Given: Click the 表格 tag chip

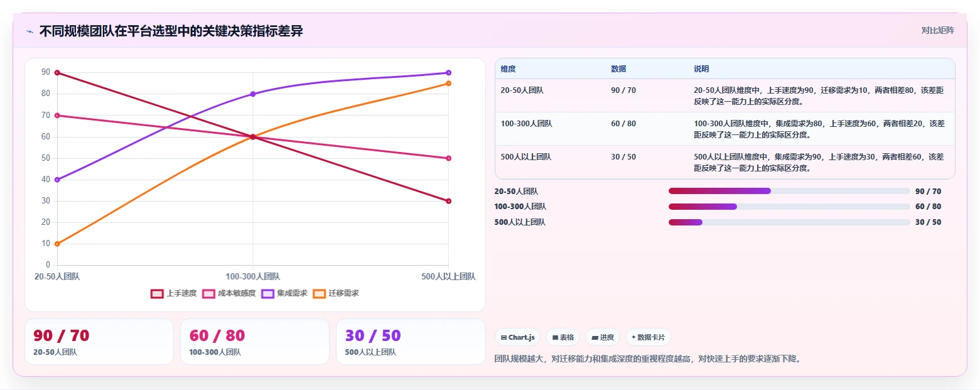Looking at the screenshot, I should [563, 337].
